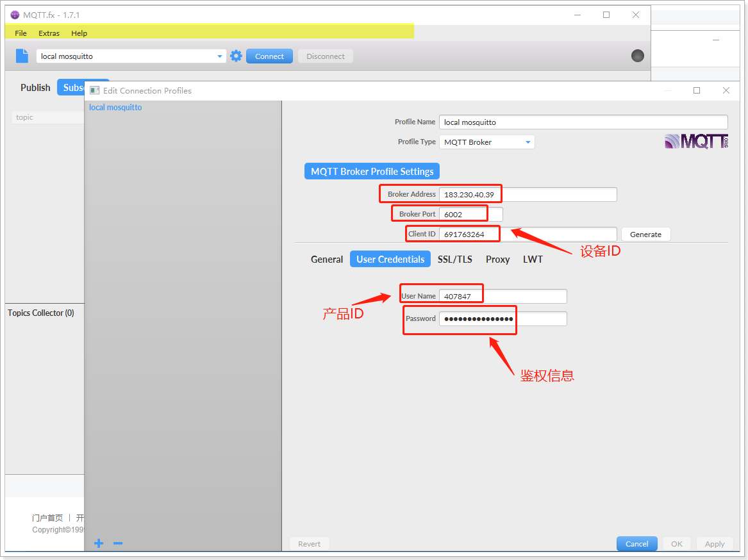Click the Edit Connection Profiles window icon

[94, 90]
